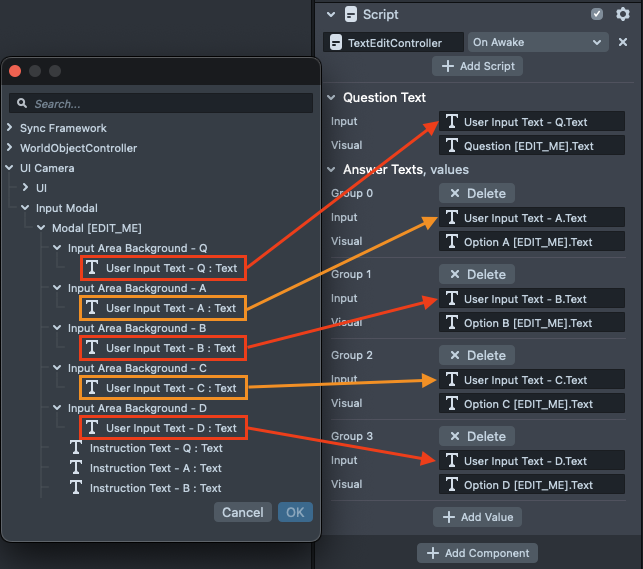Click plus icon on Add Script button

click(448, 66)
